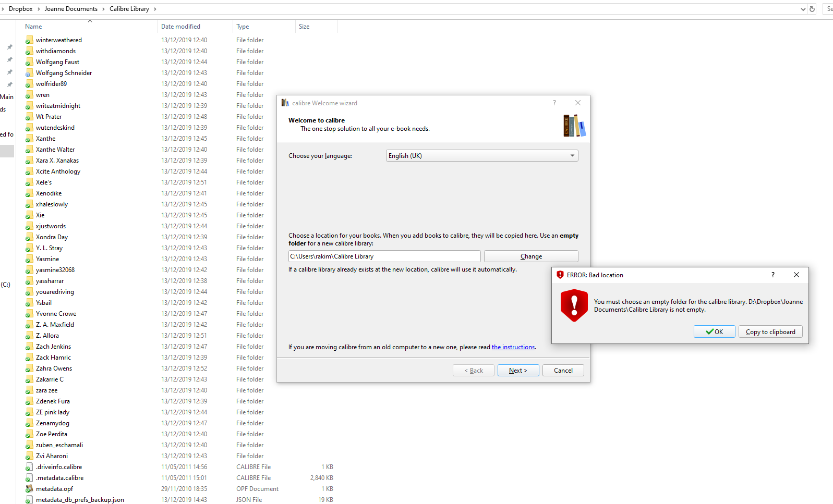Select the Xondra Day folder
Image resolution: width=833 pixels, height=504 pixels.
point(52,237)
